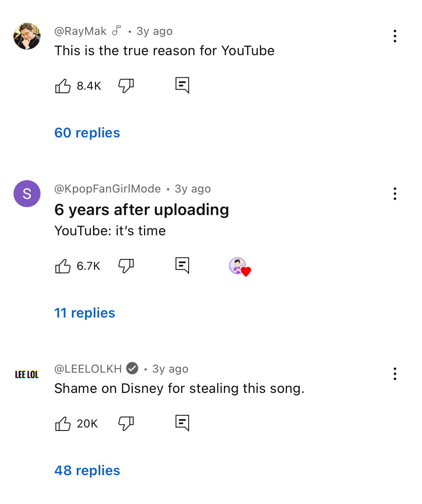Screen dimensions: 422x504
Task: Show 48 replies thread
Action: pyautogui.click(x=87, y=471)
